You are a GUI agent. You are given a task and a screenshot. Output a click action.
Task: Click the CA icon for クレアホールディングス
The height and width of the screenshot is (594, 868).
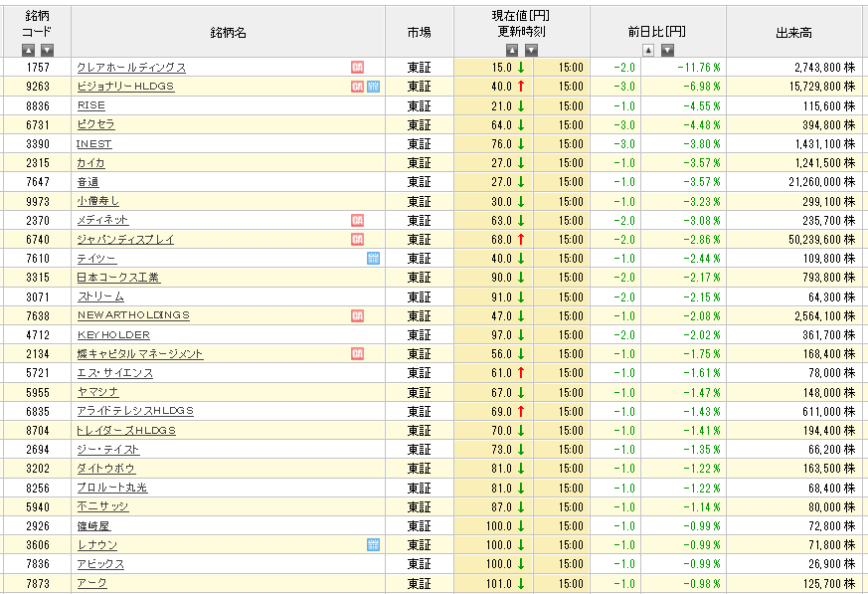358,67
